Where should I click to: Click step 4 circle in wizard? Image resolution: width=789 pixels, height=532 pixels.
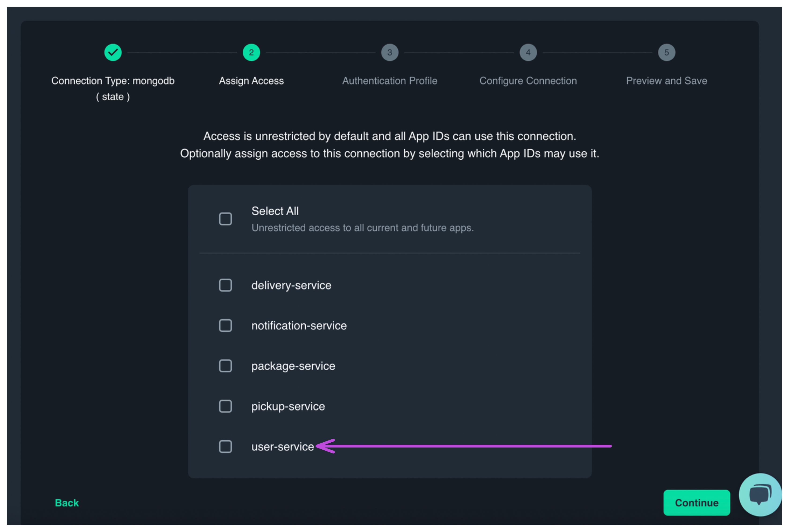click(x=528, y=53)
